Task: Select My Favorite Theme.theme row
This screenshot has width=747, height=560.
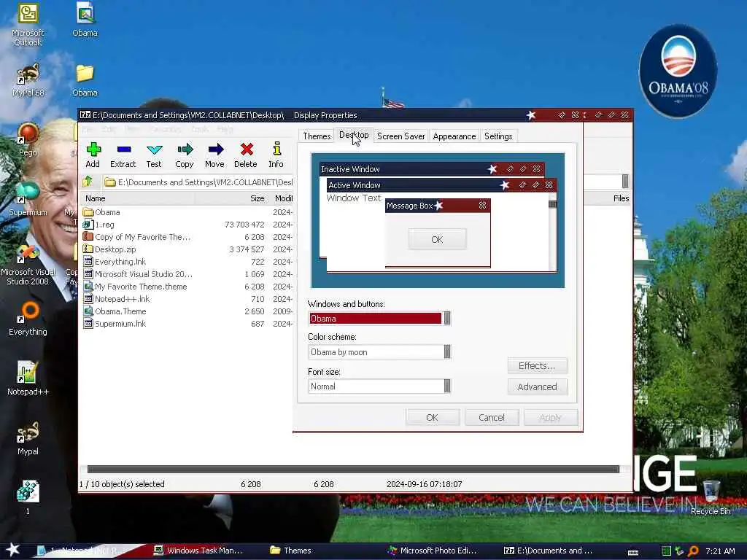Action: coord(187,286)
